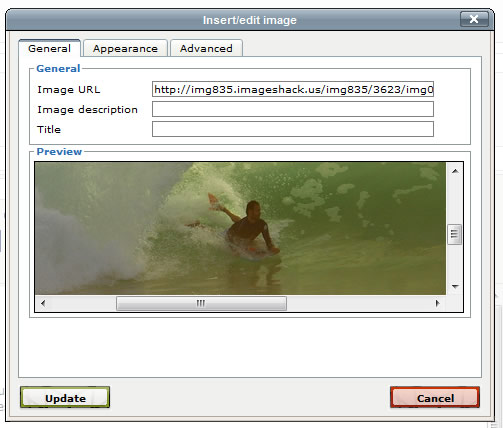Click the surfer preview image
This screenshot has height=428, width=503.
240,228
